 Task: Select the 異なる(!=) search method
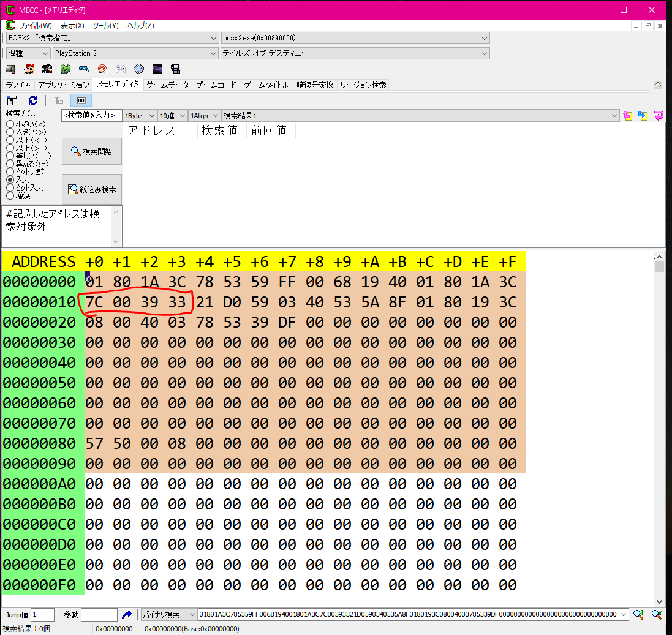[x=28, y=163]
